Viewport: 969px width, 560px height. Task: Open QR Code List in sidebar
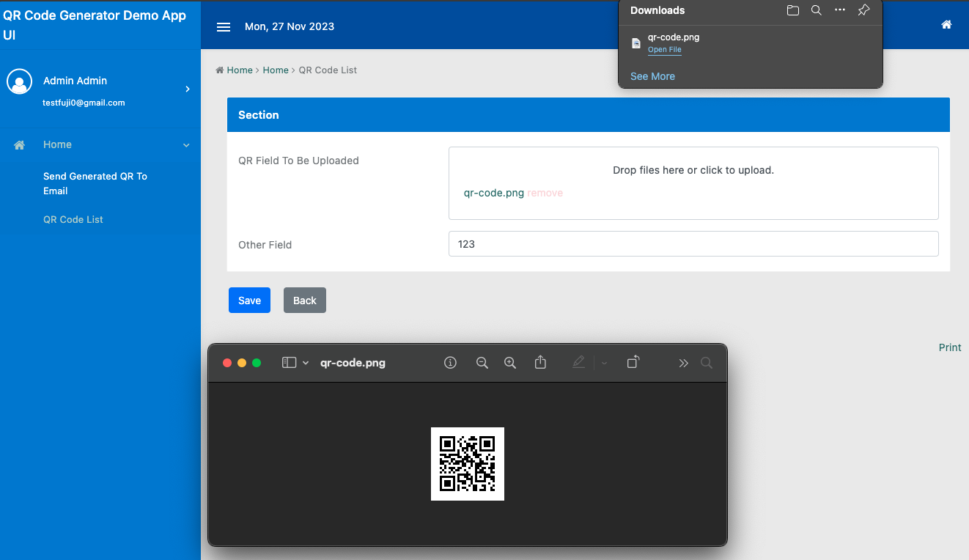coord(73,219)
